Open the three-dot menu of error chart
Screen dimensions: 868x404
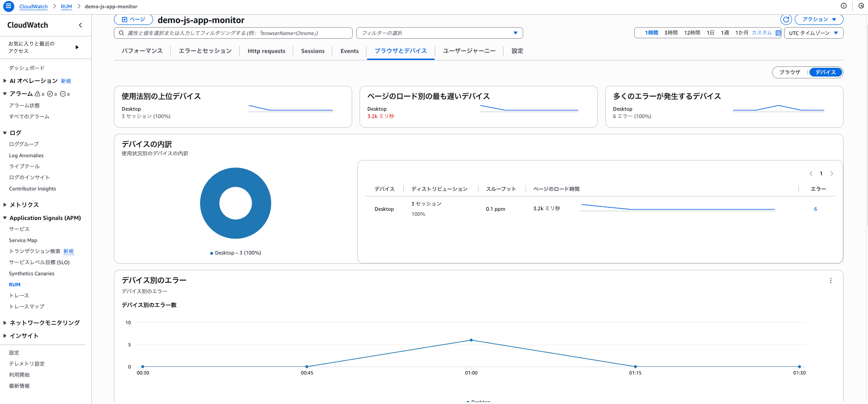(831, 280)
